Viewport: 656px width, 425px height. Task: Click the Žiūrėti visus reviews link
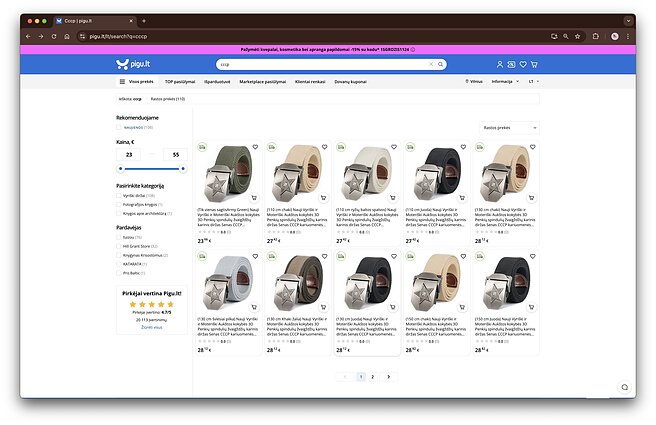coord(149,326)
